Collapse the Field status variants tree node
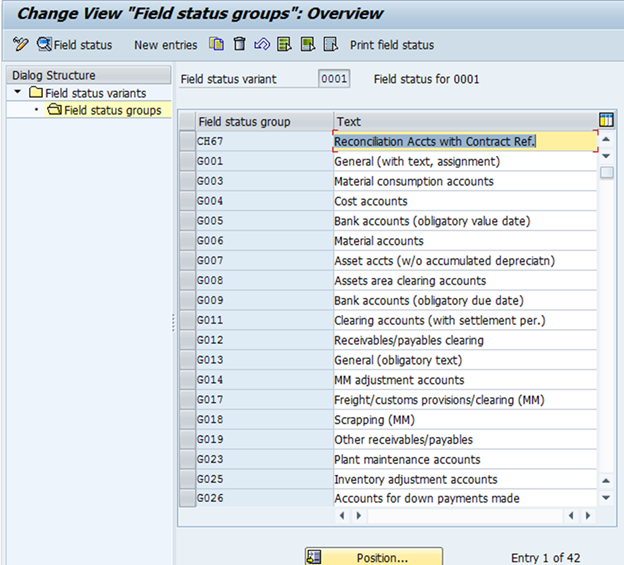The height and width of the screenshot is (565, 624). pos(18,92)
